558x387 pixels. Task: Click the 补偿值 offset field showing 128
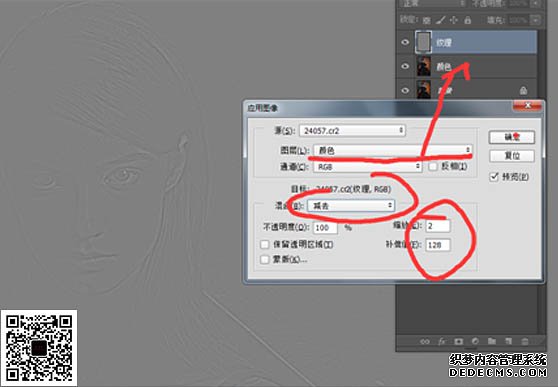pyautogui.click(x=438, y=245)
